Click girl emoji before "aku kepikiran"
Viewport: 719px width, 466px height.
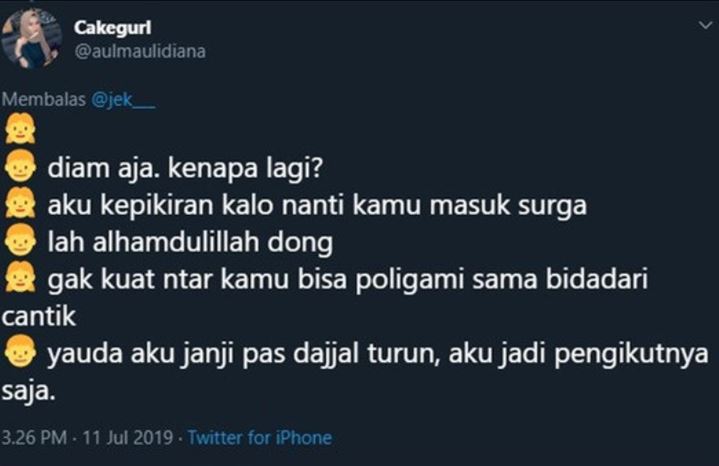point(20,203)
